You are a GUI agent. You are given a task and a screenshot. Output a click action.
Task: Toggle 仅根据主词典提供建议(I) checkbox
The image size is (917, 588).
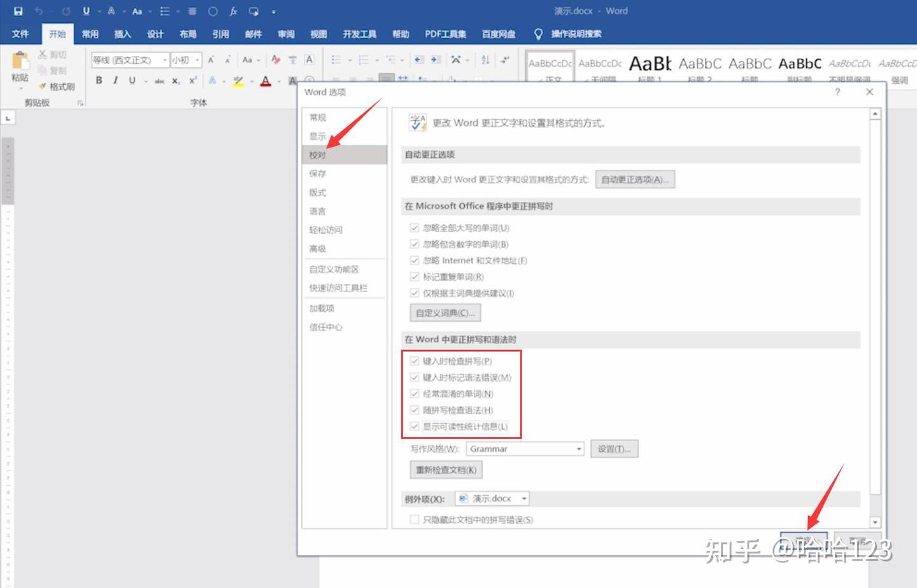pyautogui.click(x=415, y=293)
